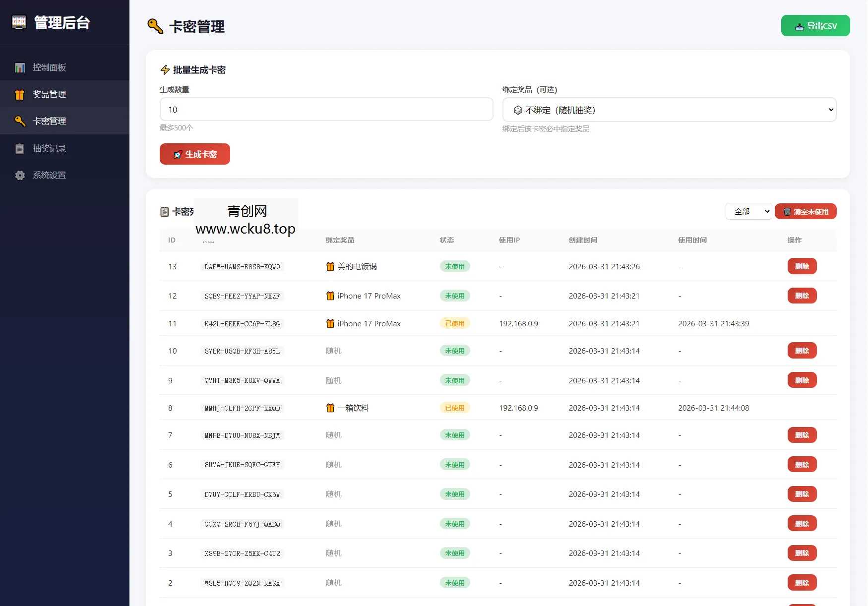Click the gift icon next to iPhone 17 ProMax
Image resolution: width=868 pixels, height=606 pixels.
pyautogui.click(x=330, y=296)
